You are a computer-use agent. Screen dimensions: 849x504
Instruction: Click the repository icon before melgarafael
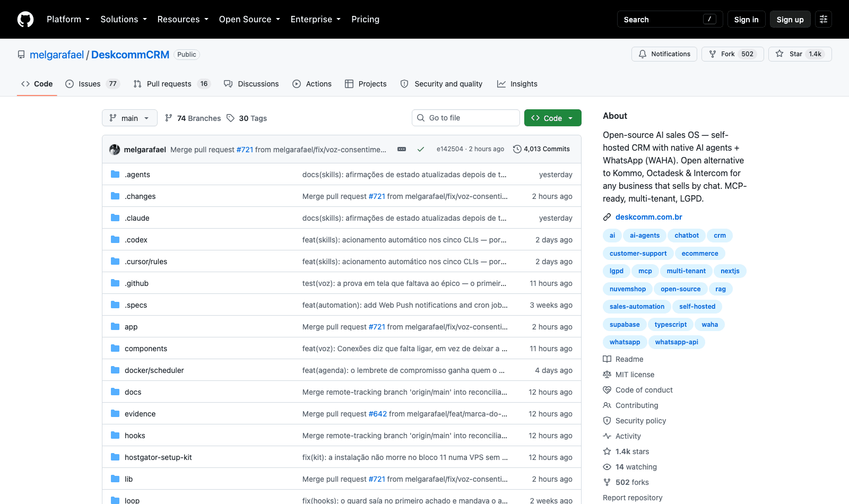click(x=21, y=55)
